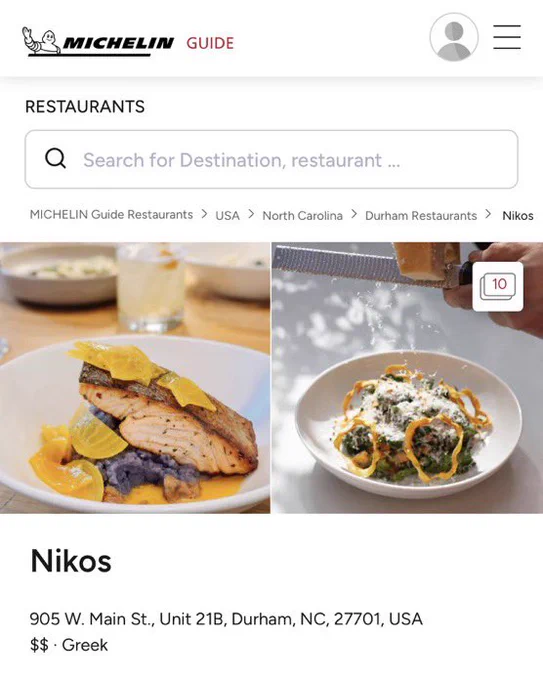543x680 pixels.
Task: Open the user profile avatar icon
Action: 454,37
